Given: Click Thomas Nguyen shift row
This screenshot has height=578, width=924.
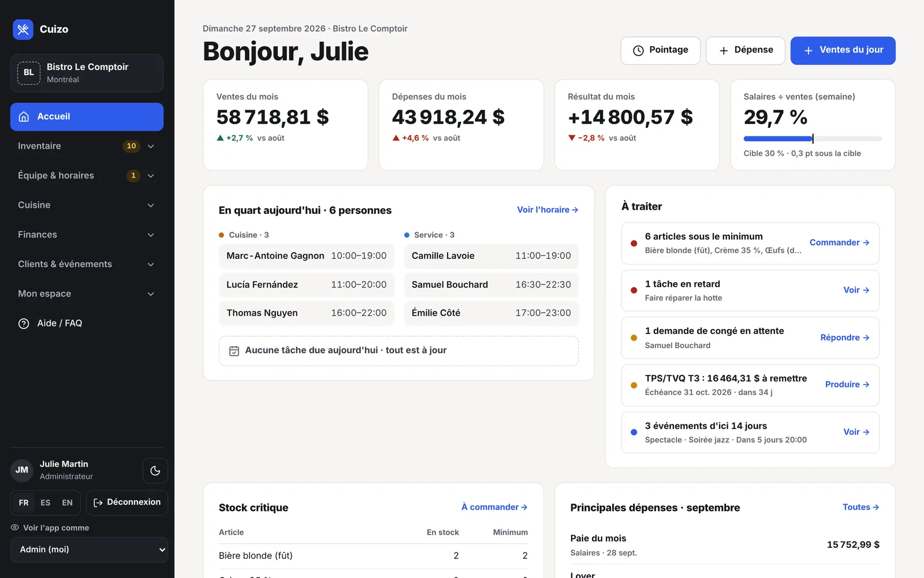Looking at the screenshot, I should click(x=307, y=313).
